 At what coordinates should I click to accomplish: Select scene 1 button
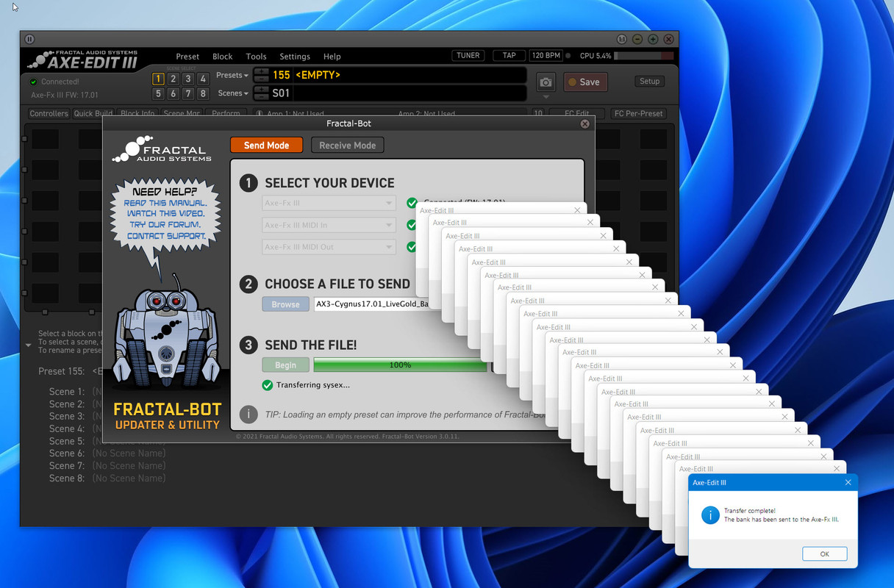point(158,79)
